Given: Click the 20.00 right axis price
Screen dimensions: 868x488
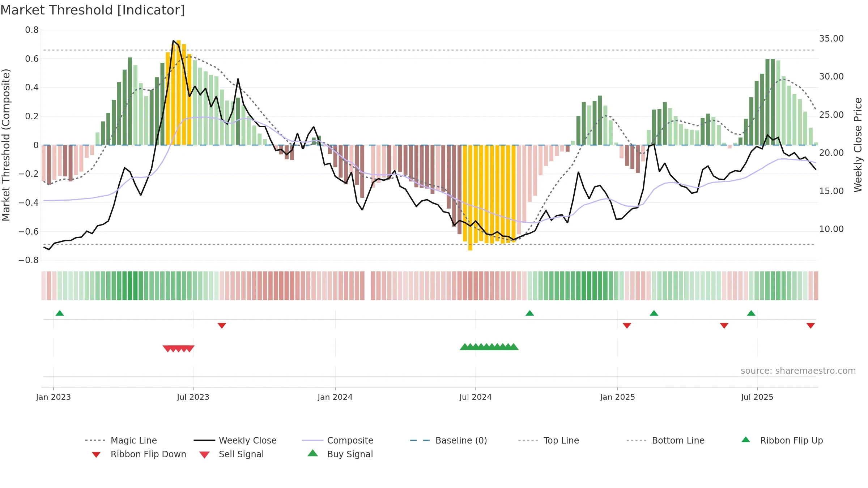Looking at the screenshot, I should coord(831,153).
